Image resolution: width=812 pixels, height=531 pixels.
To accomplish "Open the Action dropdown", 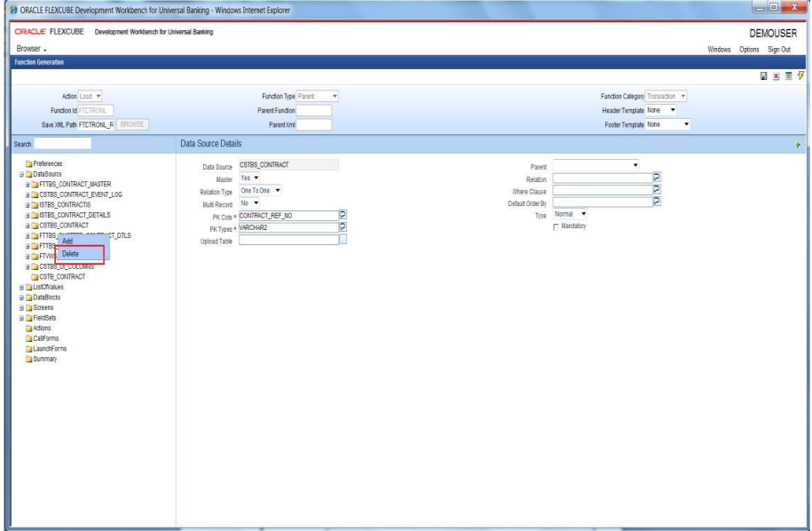I will [91, 97].
